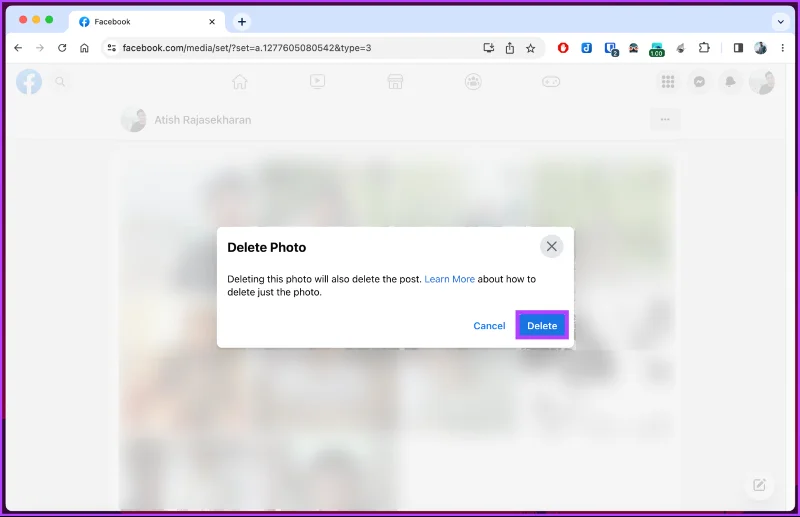Viewport: 800px width, 517px height.
Task: Open Facebook Gaming tab
Action: [551, 82]
